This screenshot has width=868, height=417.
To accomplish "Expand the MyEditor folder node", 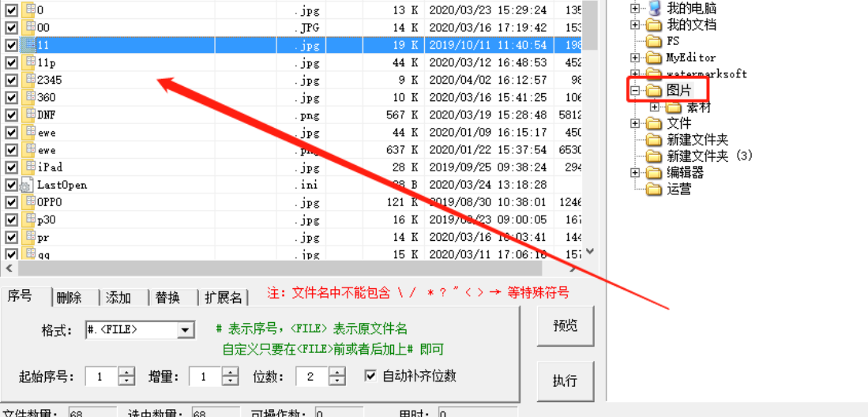I will pyautogui.click(x=635, y=58).
